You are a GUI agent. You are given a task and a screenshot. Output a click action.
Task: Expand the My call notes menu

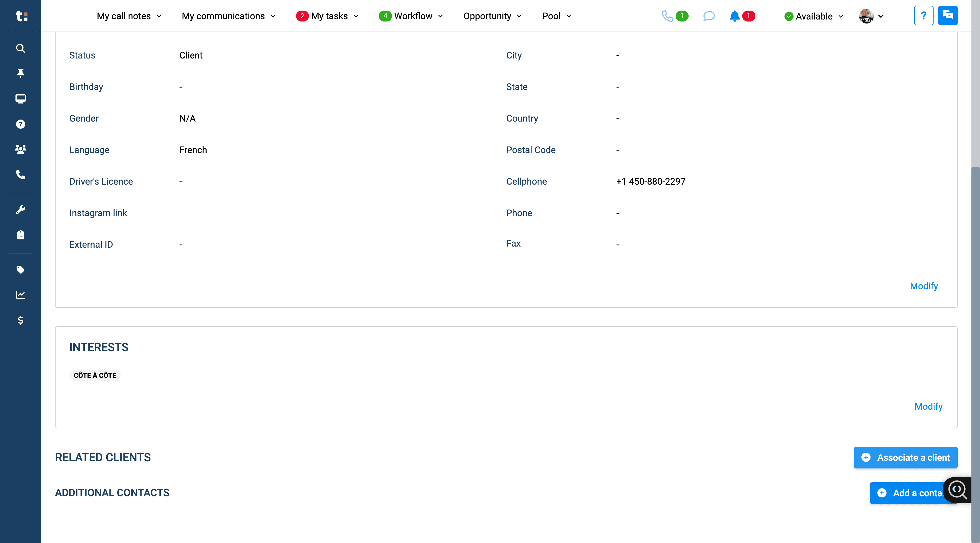pos(129,16)
